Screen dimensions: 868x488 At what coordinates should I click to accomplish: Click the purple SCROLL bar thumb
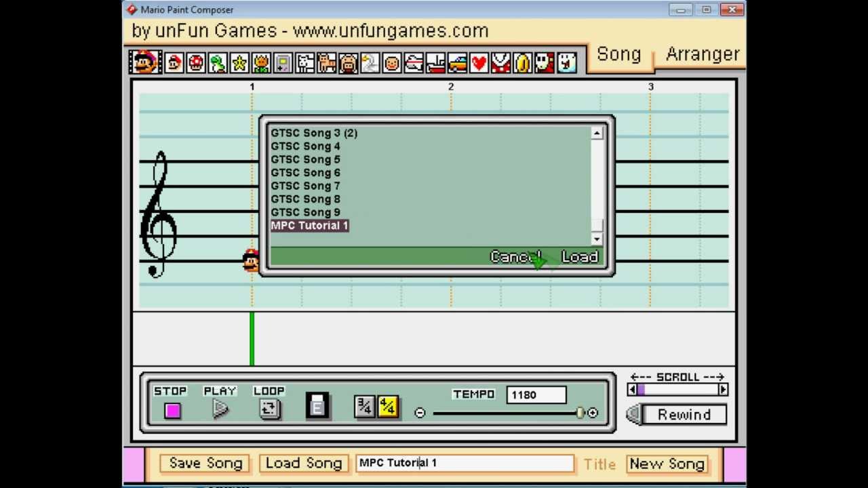[641, 390]
